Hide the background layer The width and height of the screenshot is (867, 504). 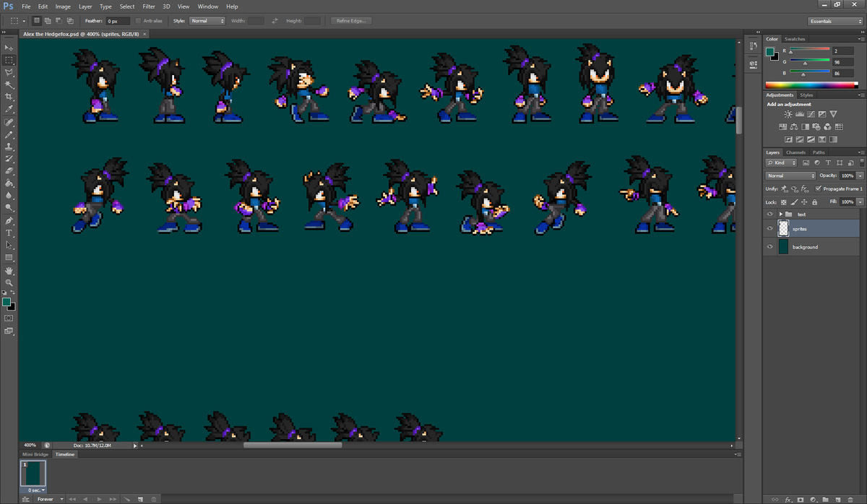click(x=769, y=247)
